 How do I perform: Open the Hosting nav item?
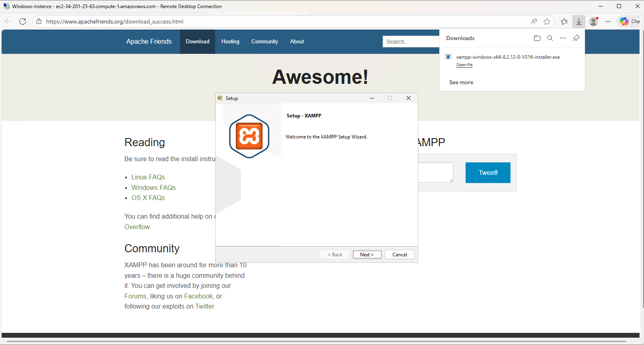pyautogui.click(x=230, y=41)
